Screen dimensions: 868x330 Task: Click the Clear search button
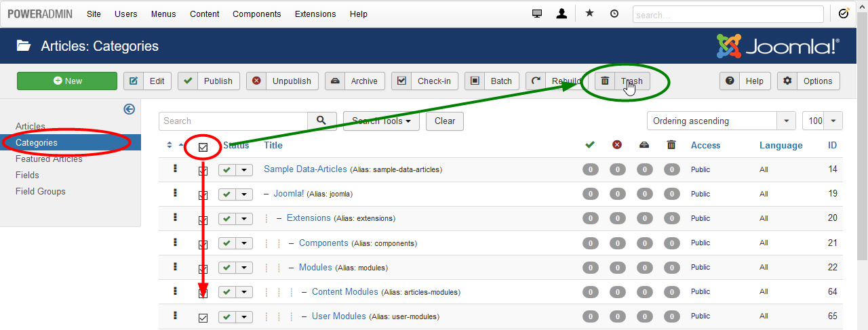[445, 121]
